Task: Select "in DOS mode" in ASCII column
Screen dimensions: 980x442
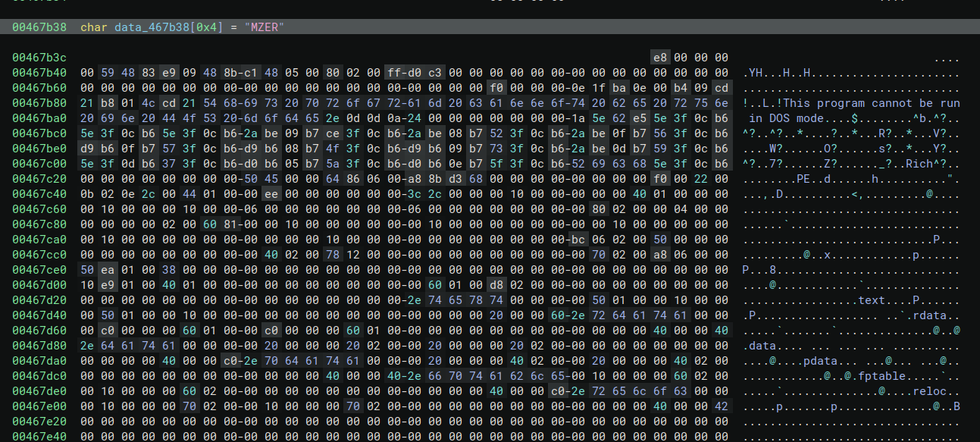Action: 784,118
